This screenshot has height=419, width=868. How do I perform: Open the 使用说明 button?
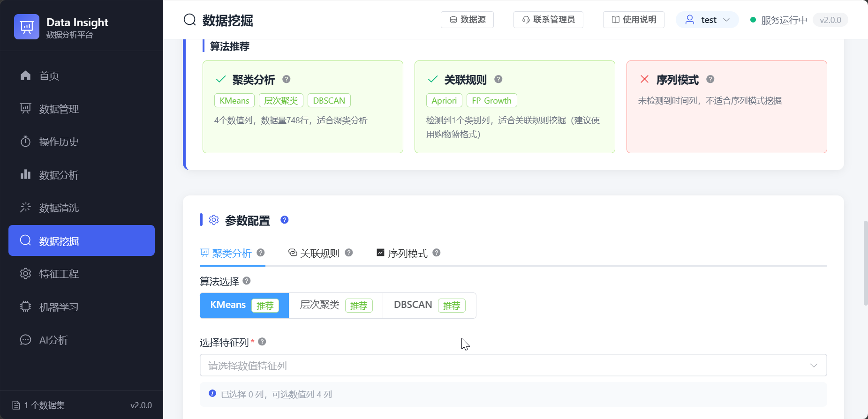click(634, 20)
